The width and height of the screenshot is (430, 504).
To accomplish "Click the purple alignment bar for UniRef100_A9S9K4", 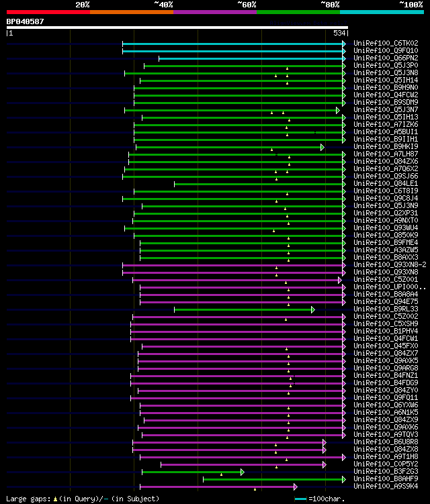I will 218,487.
